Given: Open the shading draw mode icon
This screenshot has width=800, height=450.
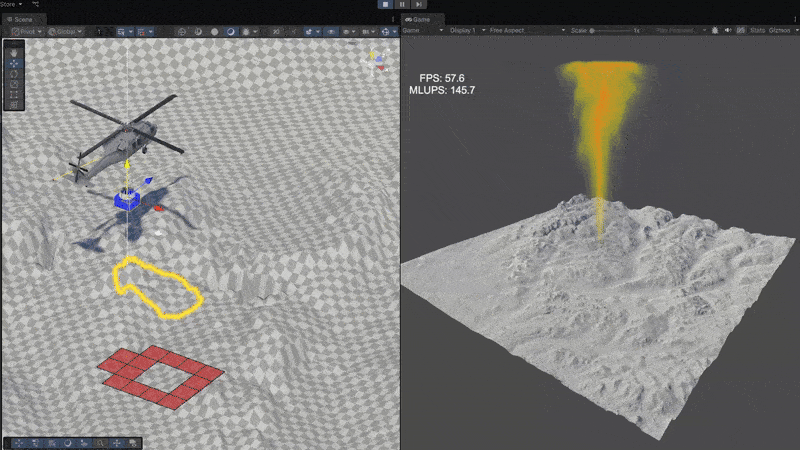Looking at the screenshot, I should click(182, 32).
